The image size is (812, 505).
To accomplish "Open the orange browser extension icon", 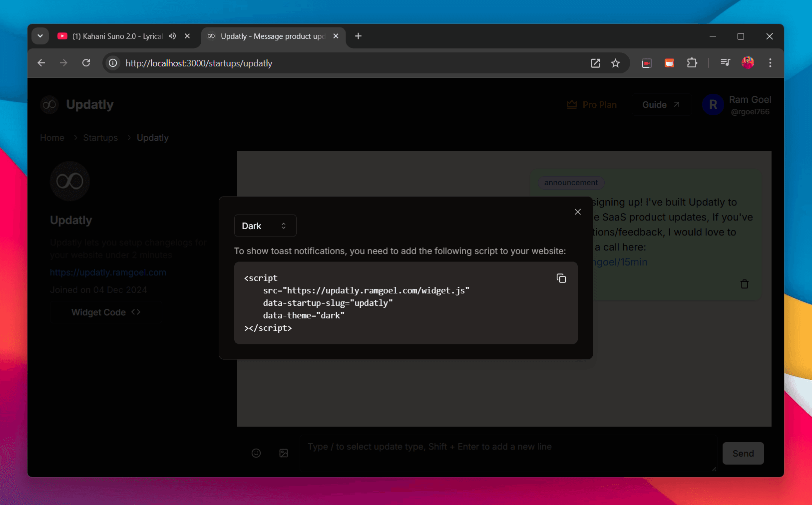I will [670, 63].
